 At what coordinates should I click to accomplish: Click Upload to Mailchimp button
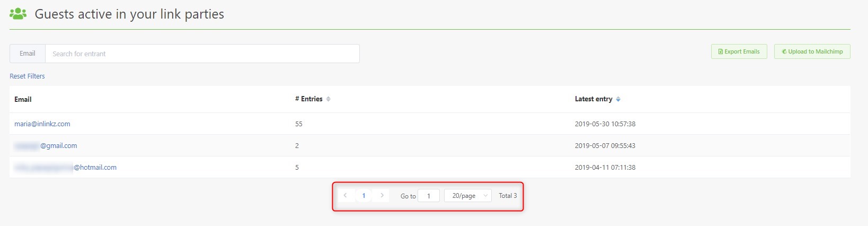[x=812, y=51]
